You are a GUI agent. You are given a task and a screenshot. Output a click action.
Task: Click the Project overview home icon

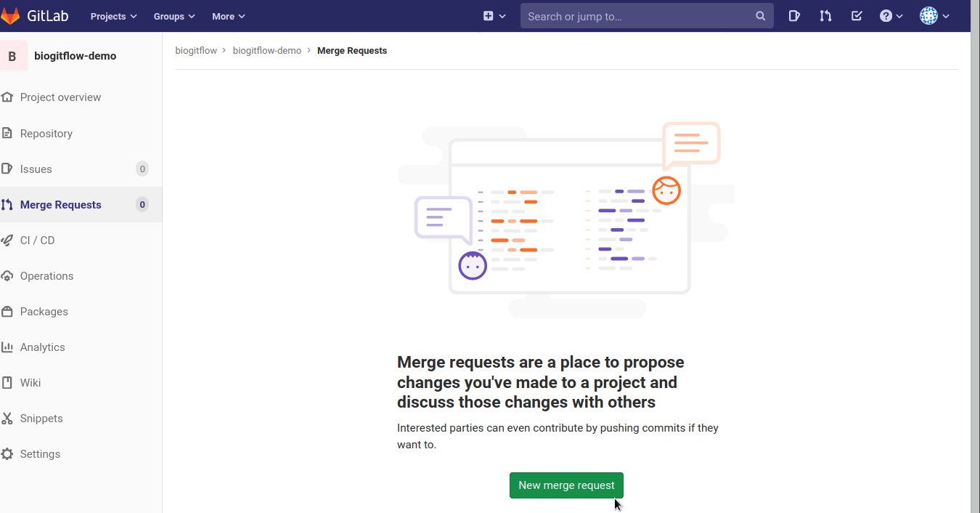[x=7, y=97]
